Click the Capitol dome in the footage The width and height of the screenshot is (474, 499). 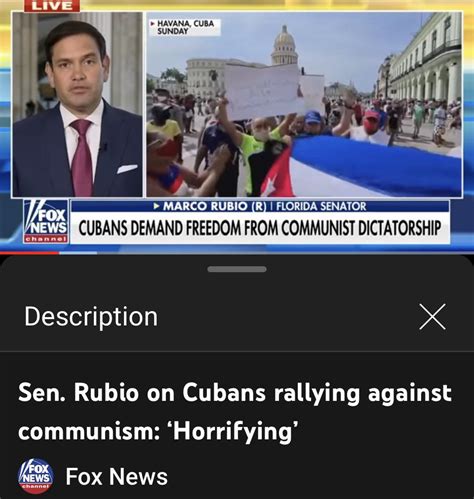coord(284,45)
